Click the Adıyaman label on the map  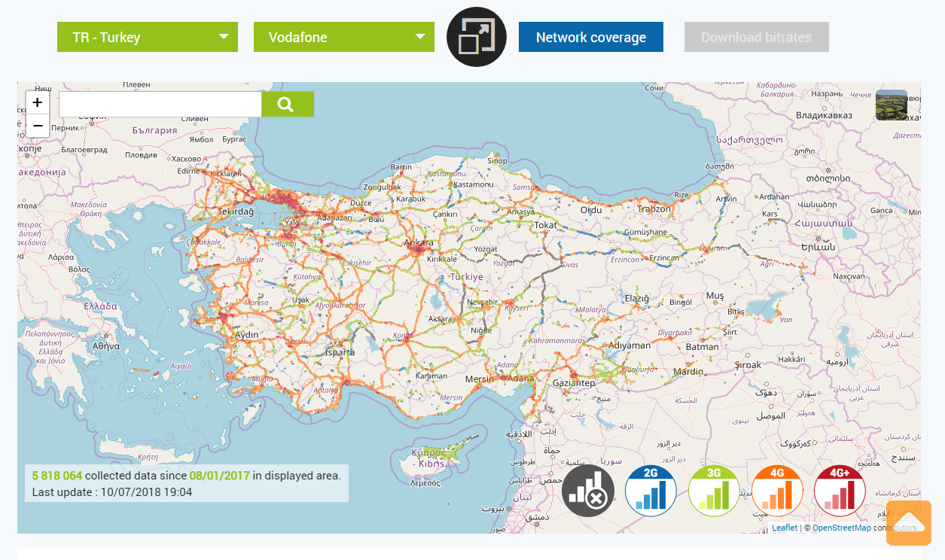click(x=629, y=345)
